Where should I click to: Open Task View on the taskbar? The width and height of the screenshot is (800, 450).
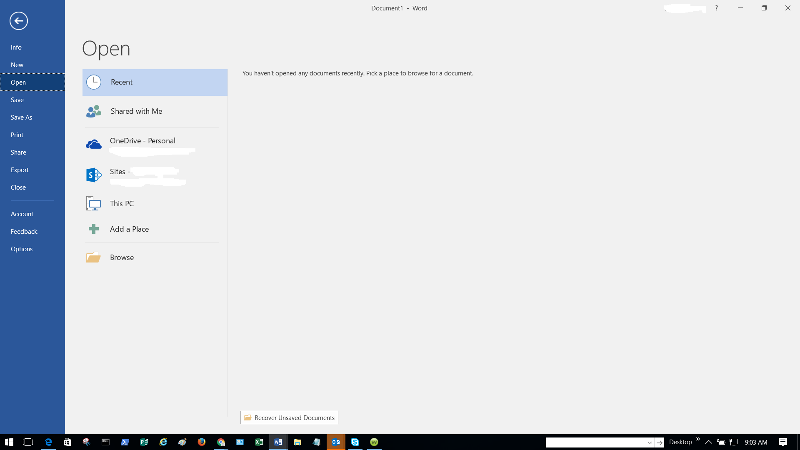28,442
